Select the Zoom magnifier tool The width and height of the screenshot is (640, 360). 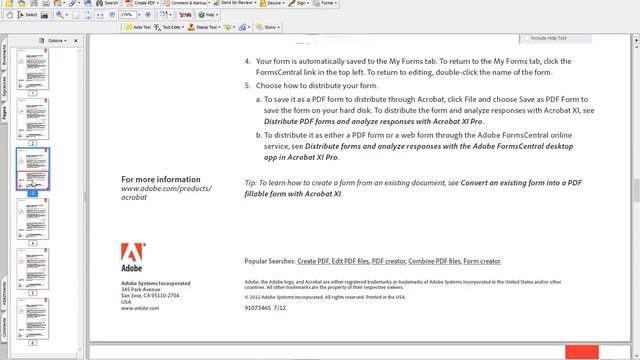coord(60,15)
